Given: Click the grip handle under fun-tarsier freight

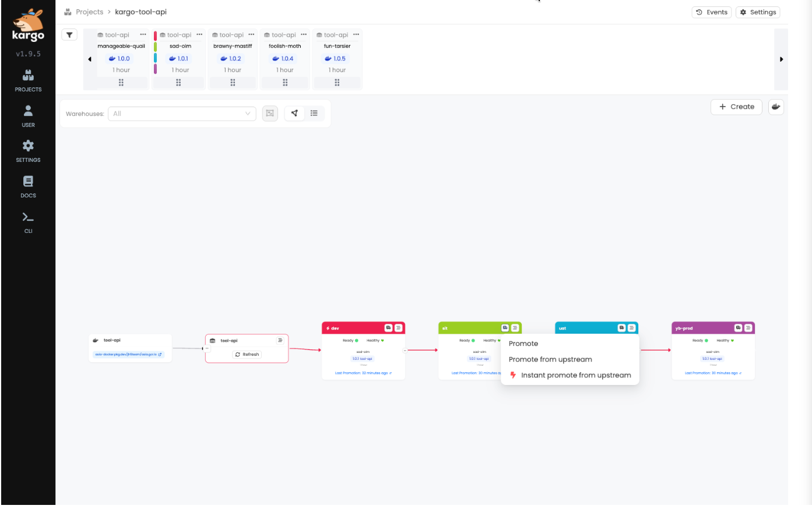Looking at the screenshot, I should point(337,83).
